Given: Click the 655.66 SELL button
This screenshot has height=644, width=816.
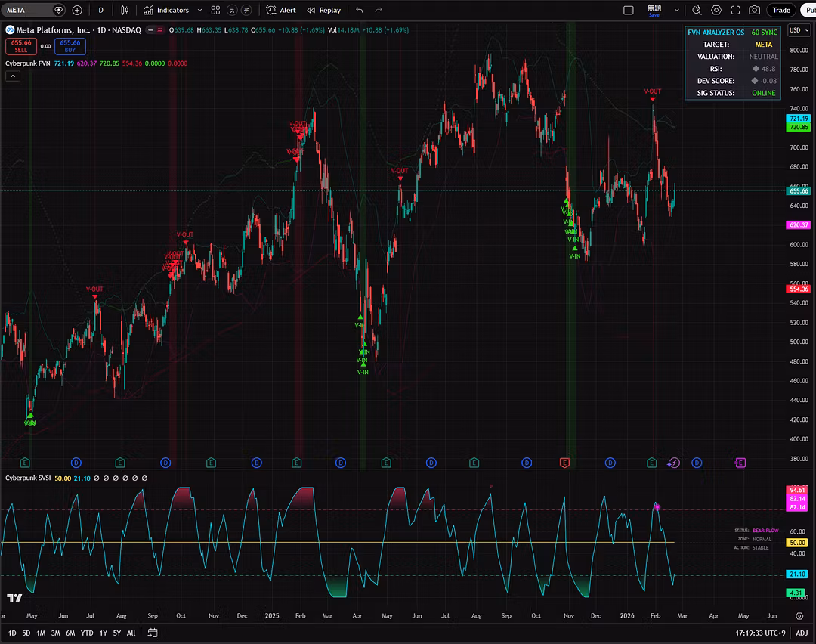Looking at the screenshot, I should coord(21,46).
